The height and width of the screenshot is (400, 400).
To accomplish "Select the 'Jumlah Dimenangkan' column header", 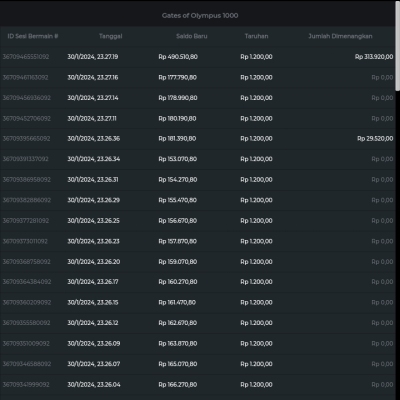I will (x=340, y=36).
